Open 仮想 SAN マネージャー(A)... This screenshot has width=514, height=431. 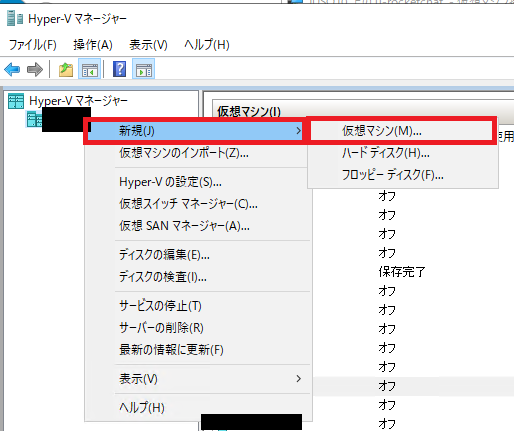[x=197, y=226]
